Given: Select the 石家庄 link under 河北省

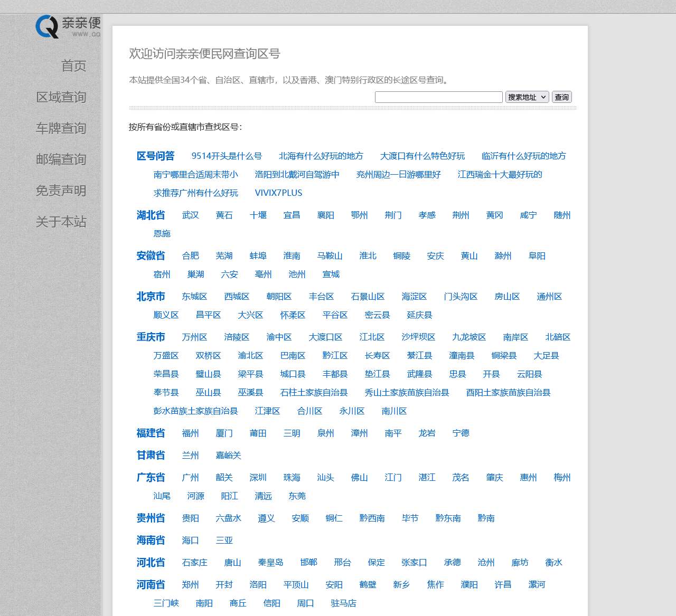Looking at the screenshot, I should point(195,563).
